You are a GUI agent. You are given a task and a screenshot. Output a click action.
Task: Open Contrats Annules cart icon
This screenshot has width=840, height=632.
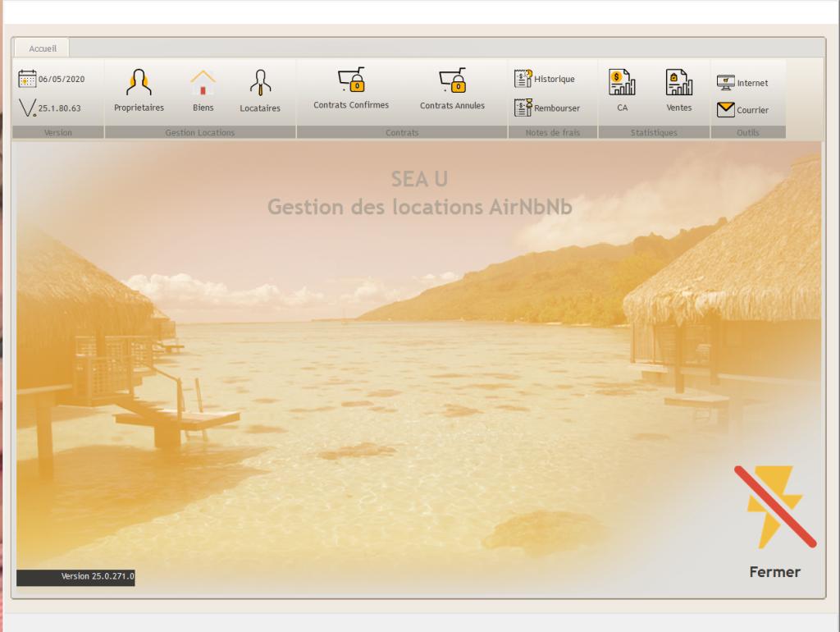(452, 80)
